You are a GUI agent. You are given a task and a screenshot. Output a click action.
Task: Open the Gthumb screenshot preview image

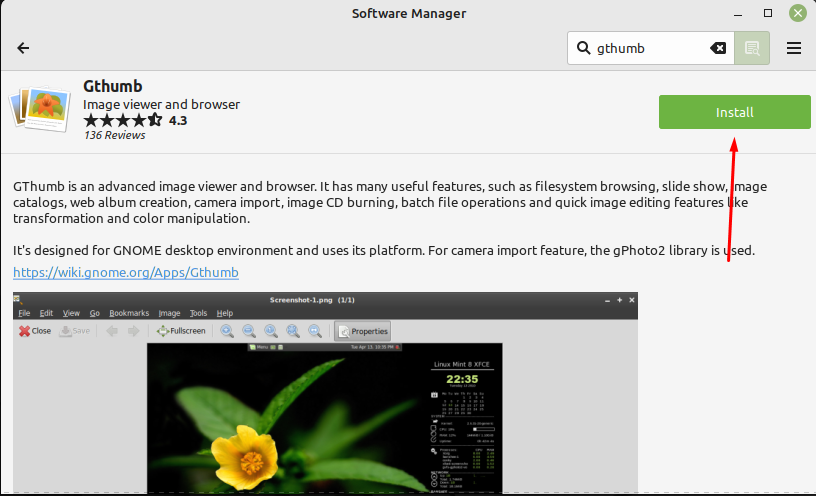pos(325,393)
